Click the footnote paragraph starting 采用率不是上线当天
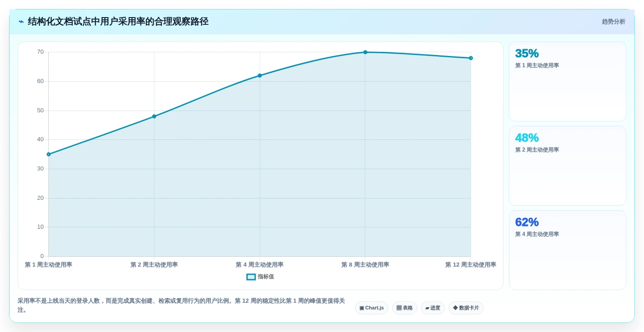The image size is (644, 332). (181, 305)
